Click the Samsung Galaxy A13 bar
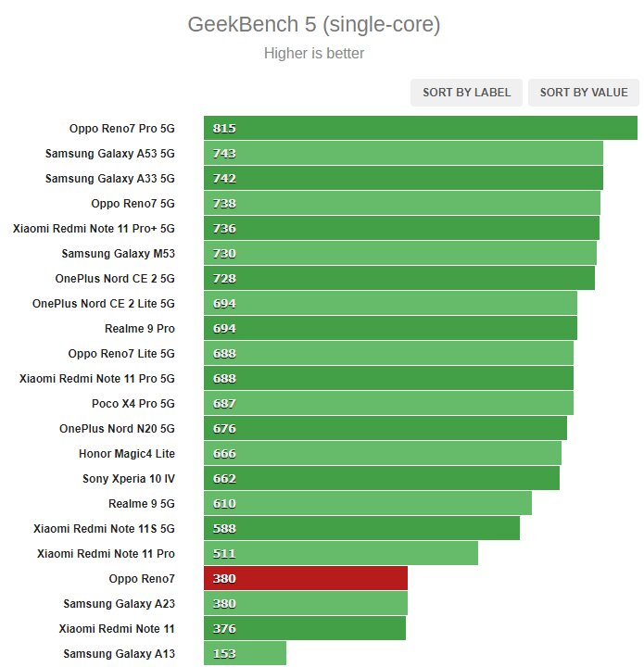This screenshot has width=644, height=667. pyautogui.click(x=245, y=653)
